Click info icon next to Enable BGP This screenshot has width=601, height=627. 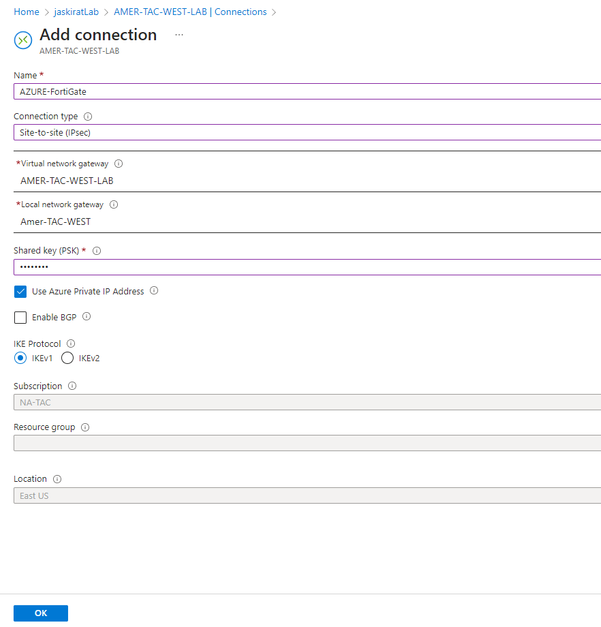87,317
